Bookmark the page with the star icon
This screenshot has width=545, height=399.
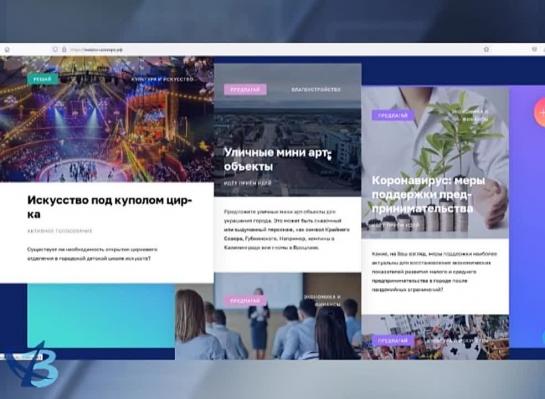click(486, 50)
